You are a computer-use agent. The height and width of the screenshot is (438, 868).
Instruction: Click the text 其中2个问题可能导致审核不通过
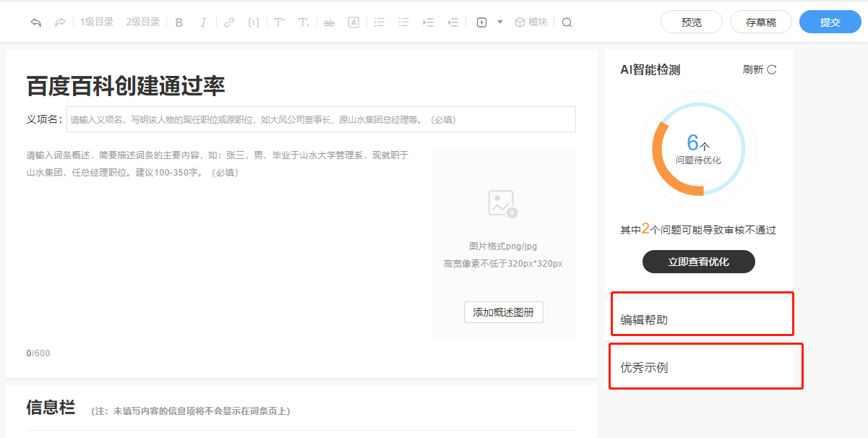click(698, 229)
